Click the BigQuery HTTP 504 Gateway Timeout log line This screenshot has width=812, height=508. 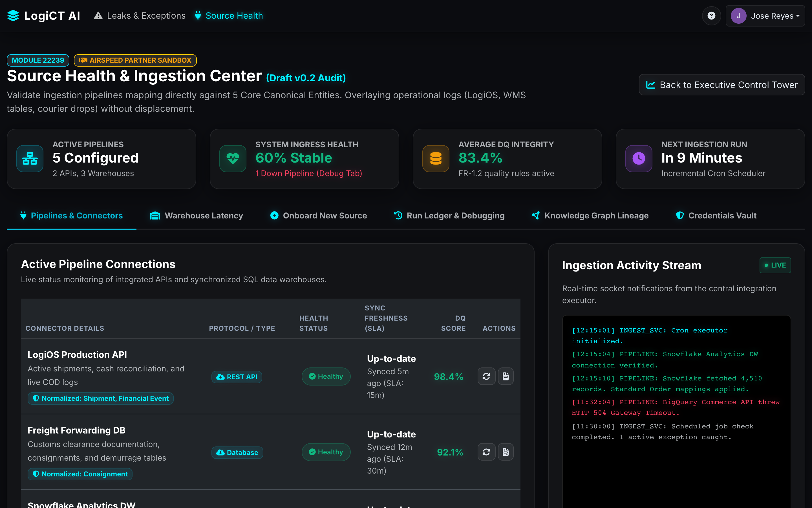pos(676,407)
